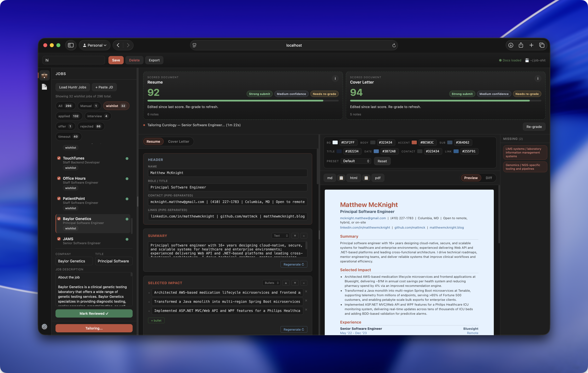Open the briefcase Jobs sidebar icon
This screenshot has height=373, width=588.
(x=44, y=76)
